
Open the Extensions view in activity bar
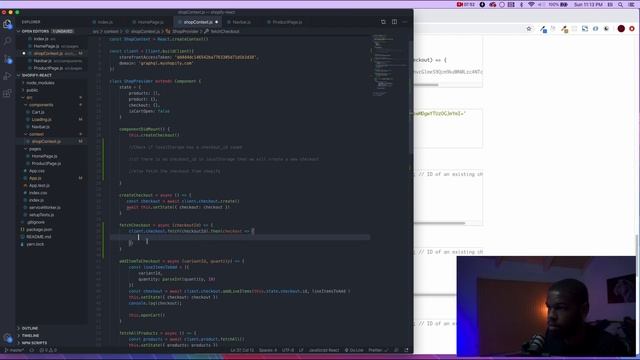7,93
